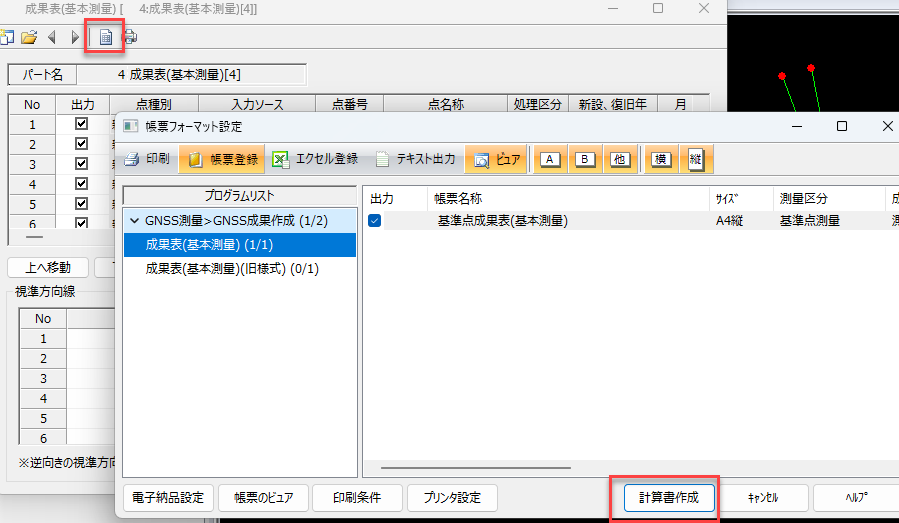The height and width of the screenshot is (523, 899).
Task: Toggle 出力 checkbox for 基準点成果表(基本測量)
Action: pos(374,221)
